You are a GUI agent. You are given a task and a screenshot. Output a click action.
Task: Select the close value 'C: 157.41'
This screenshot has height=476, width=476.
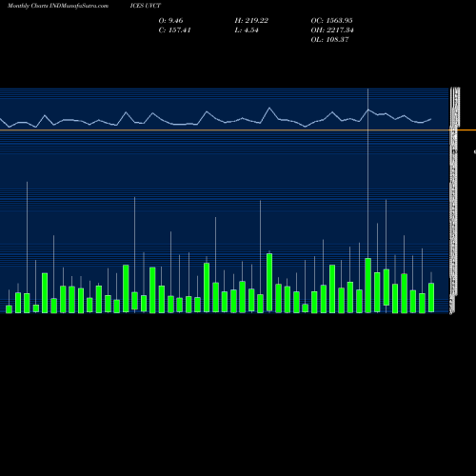click(174, 30)
